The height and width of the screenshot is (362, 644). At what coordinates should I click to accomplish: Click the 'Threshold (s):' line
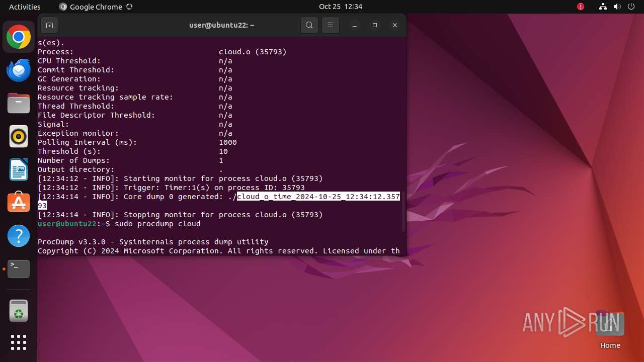[133, 151]
